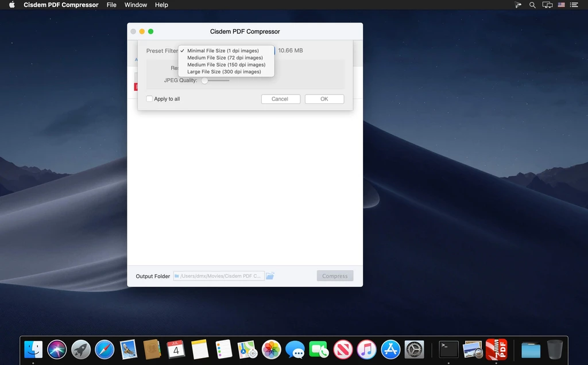Open the Window menu

[x=136, y=5]
